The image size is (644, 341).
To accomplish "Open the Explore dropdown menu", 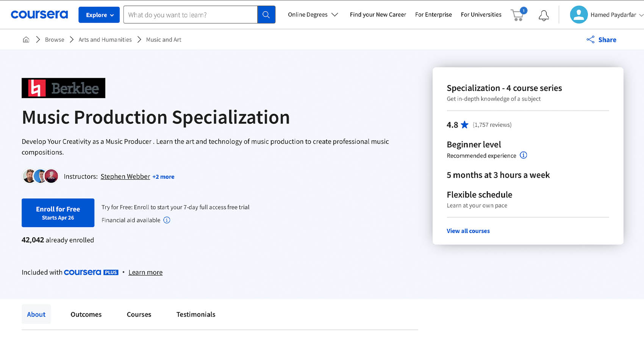I will pos(99,15).
